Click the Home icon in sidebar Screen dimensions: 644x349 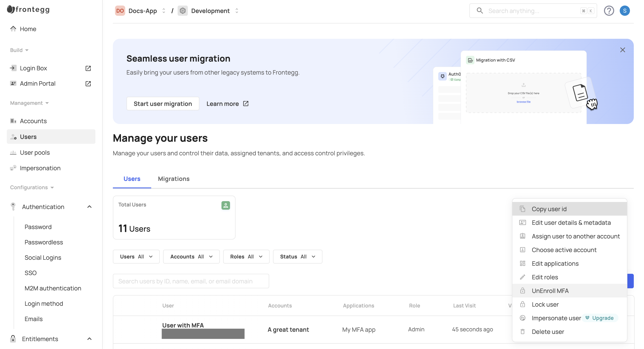pyautogui.click(x=13, y=29)
